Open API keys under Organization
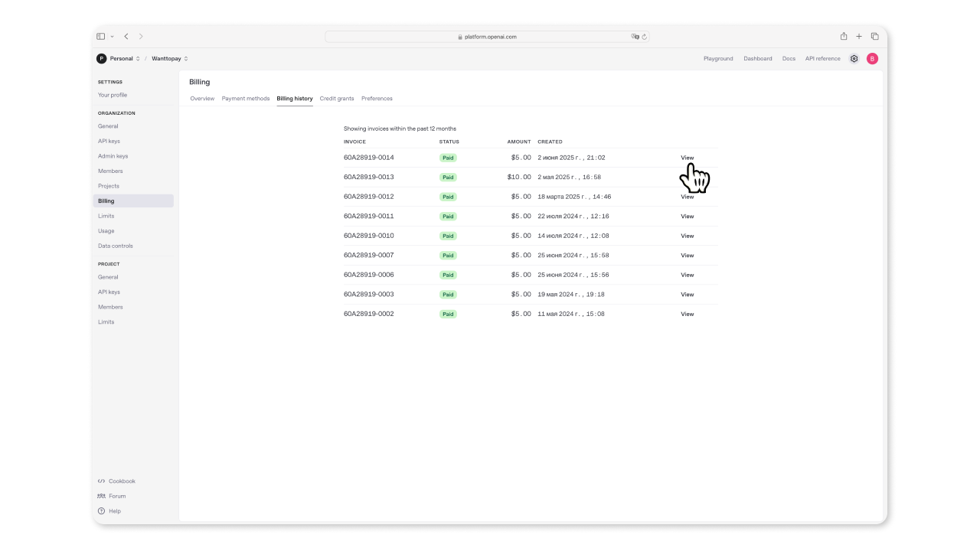This screenshot has height=551, width=980. coord(109,142)
